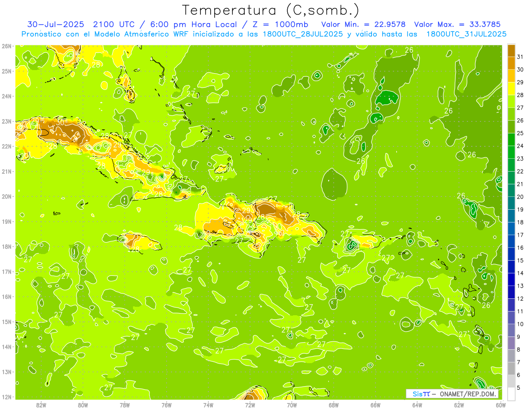The width and height of the screenshot is (532, 411).
Task: Click the color bar label '10'
Action: coord(520,324)
